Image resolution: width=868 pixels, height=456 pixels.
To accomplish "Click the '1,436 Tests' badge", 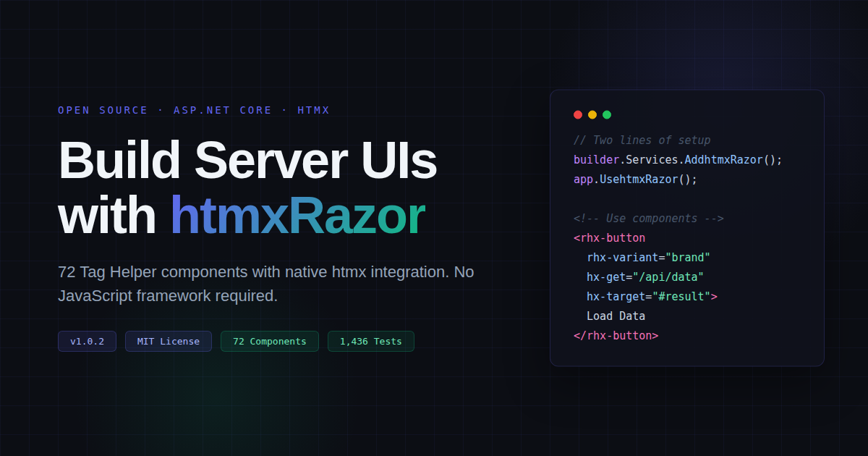I will tap(370, 341).
